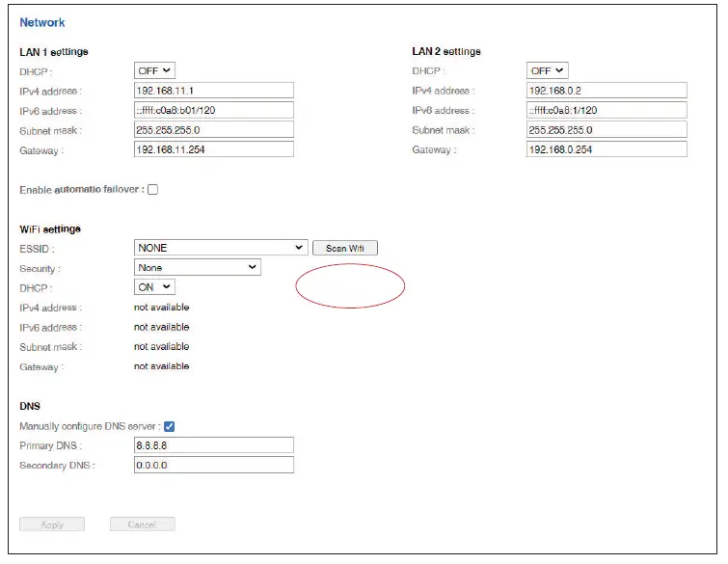Click WiFi Gateway 'not available' value
The width and height of the screenshot is (728, 564).
tap(162, 366)
